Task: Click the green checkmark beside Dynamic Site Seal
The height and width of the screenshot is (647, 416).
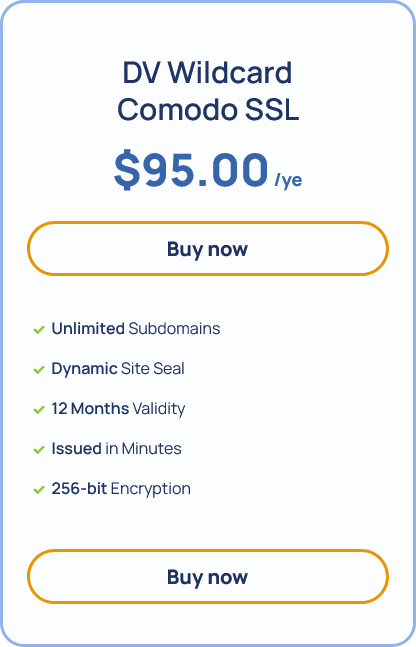Action: tap(39, 370)
